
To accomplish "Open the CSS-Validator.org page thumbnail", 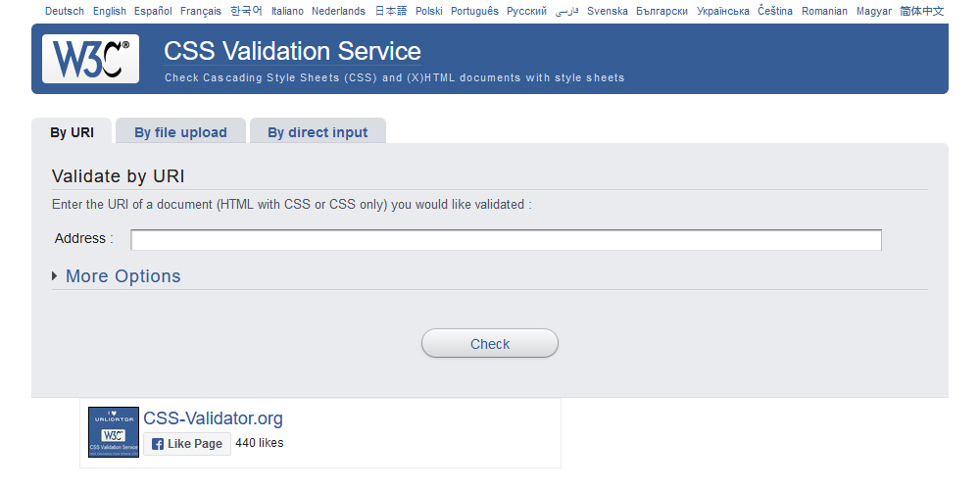I will point(114,432).
